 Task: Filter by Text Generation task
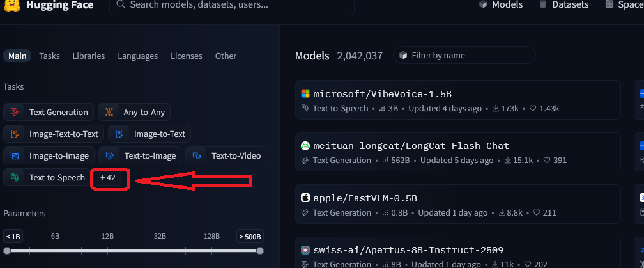[x=49, y=112]
